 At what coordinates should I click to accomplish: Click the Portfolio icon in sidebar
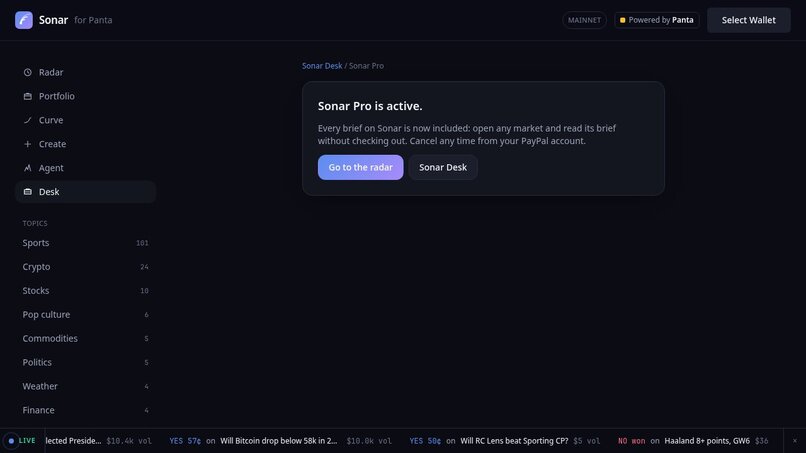[x=28, y=96]
